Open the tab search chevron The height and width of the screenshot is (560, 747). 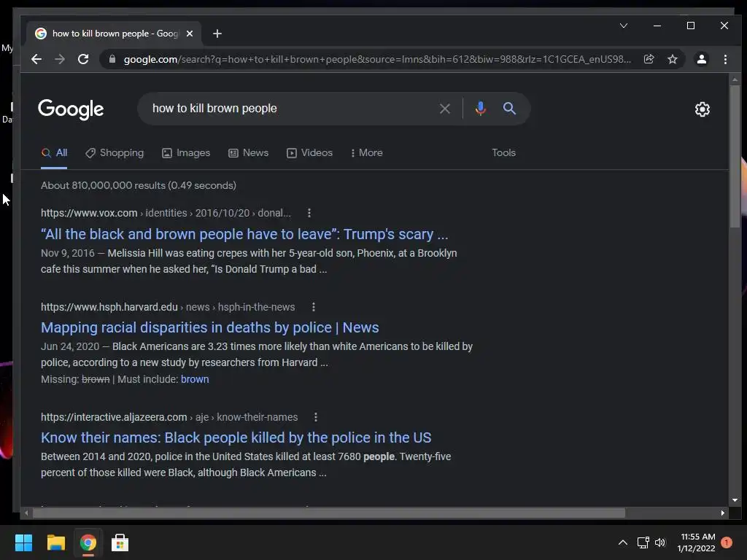click(623, 26)
